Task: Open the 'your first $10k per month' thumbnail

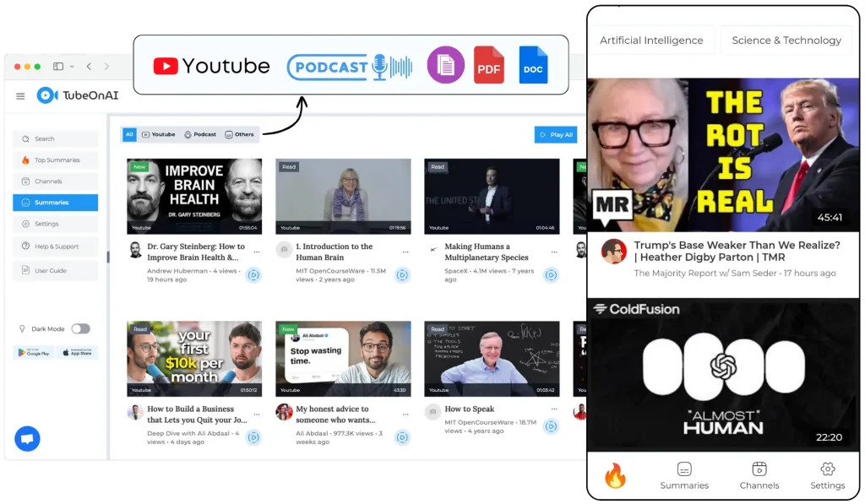Action: coord(194,359)
